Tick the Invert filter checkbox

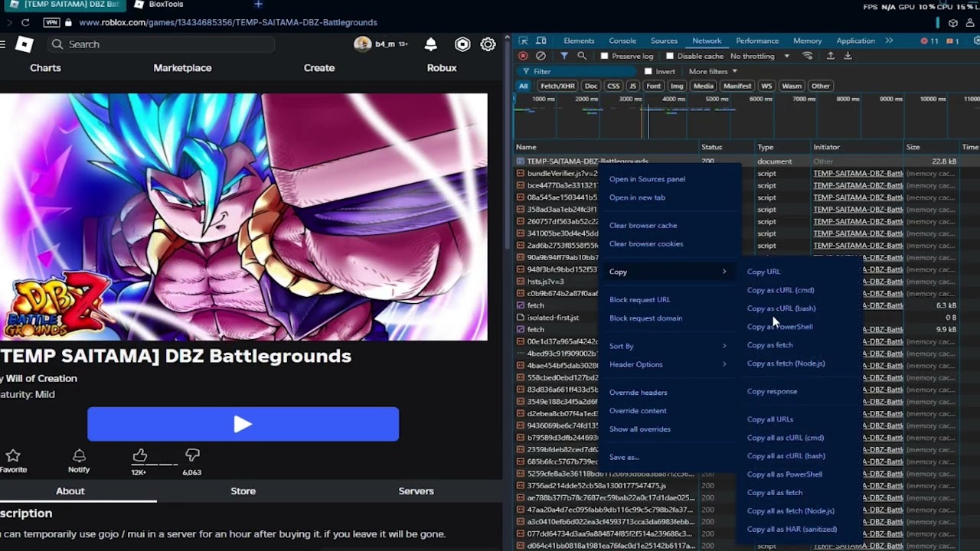coord(648,71)
